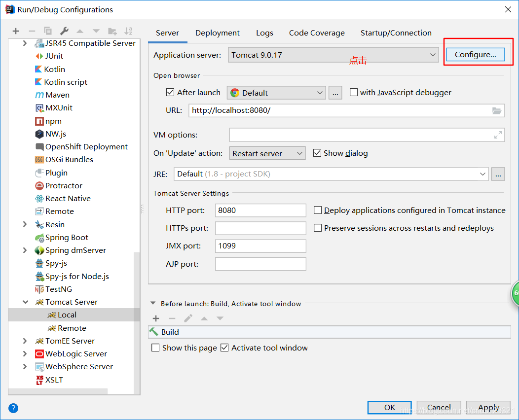The width and height of the screenshot is (519, 420).
Task: Click the VM options expand icon
Action: [x=498, y=135]
